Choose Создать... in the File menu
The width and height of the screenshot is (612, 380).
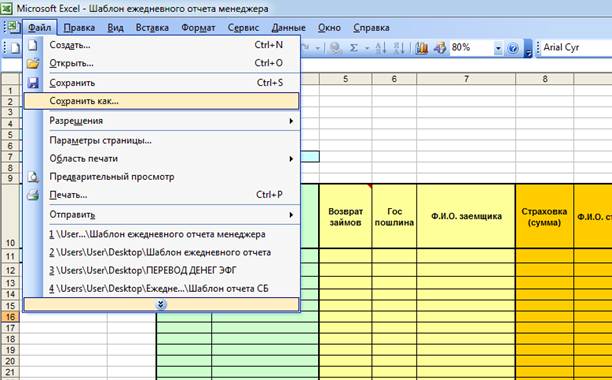tap(161, 45)
